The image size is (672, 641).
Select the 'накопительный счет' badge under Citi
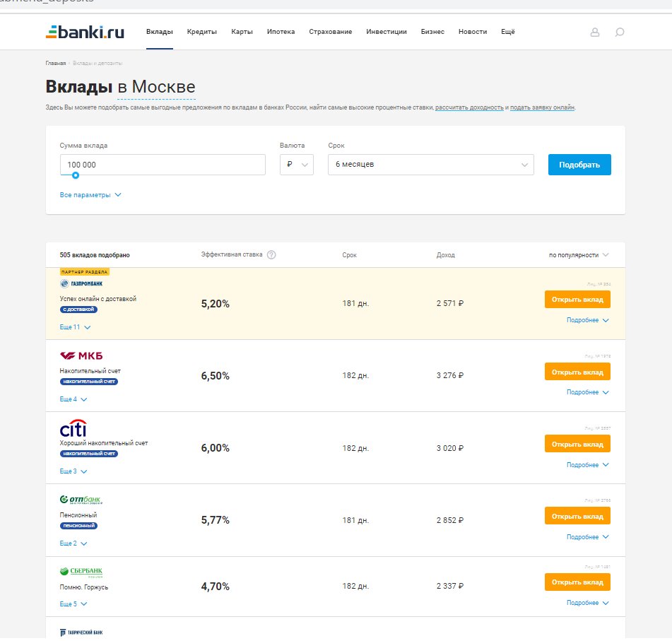click(89, 453)
